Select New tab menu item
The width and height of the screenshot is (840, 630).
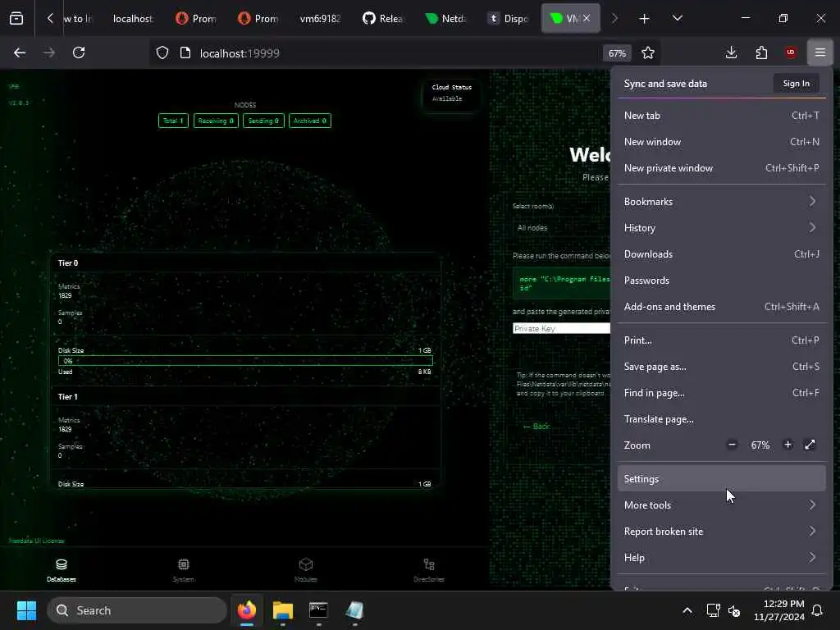coord(722,116)
